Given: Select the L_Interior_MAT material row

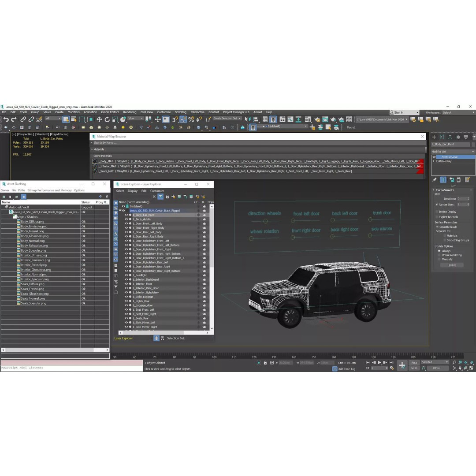Looking at the screenshot, I should tap(258, 166).
